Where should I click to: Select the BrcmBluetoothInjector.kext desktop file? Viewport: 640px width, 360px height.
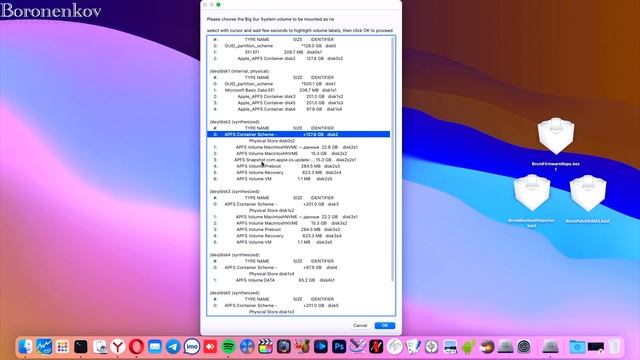point(531,200)
